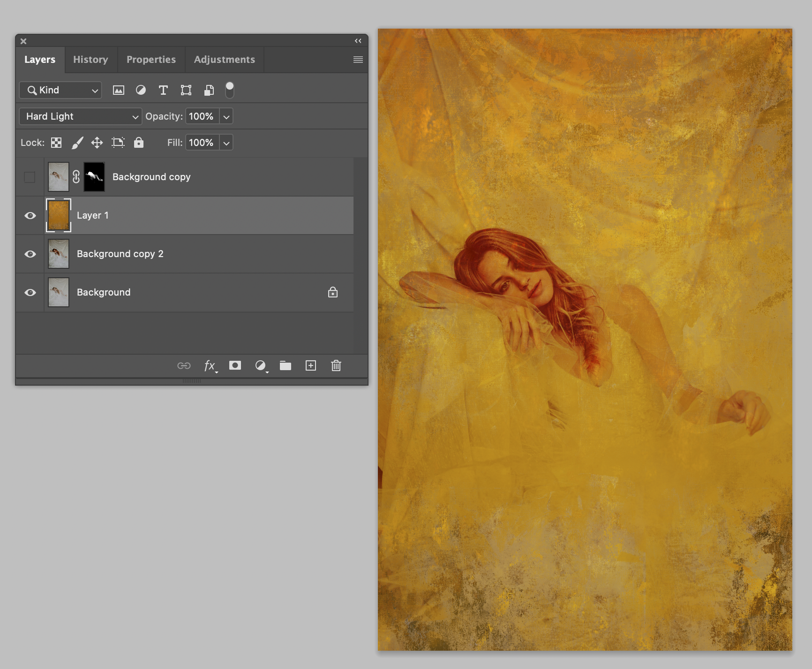Viewport: 812px width, 669px height.
Task: Show the hidden Background copy layer
Action: coord(30,177)
